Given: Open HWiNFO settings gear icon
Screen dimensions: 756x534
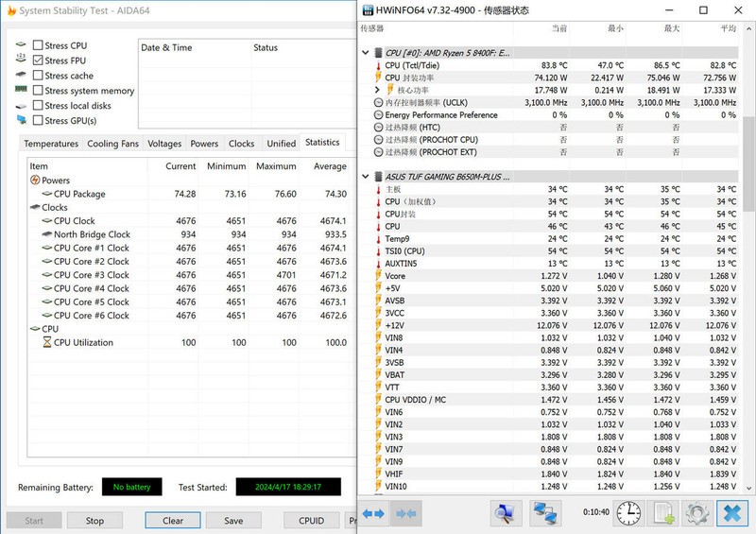Looking at the screenshot, I should 696,513.
